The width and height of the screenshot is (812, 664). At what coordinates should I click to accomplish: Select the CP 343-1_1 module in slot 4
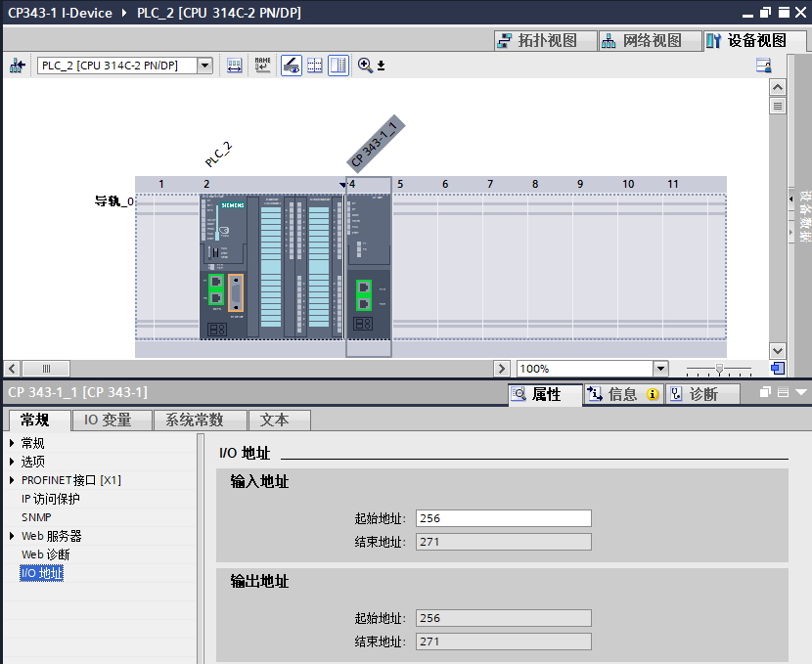(x=368, y=267)
